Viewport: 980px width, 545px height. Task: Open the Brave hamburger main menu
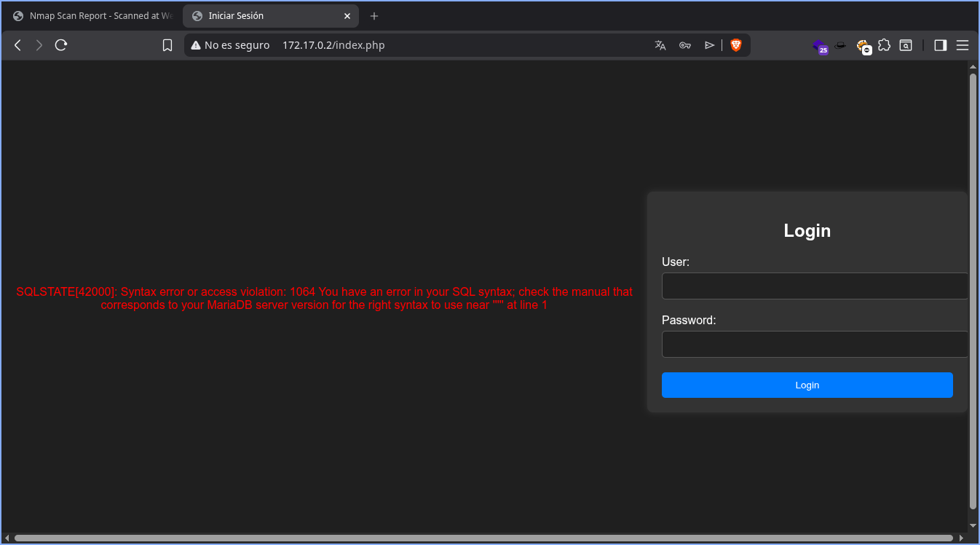[962, 45]
